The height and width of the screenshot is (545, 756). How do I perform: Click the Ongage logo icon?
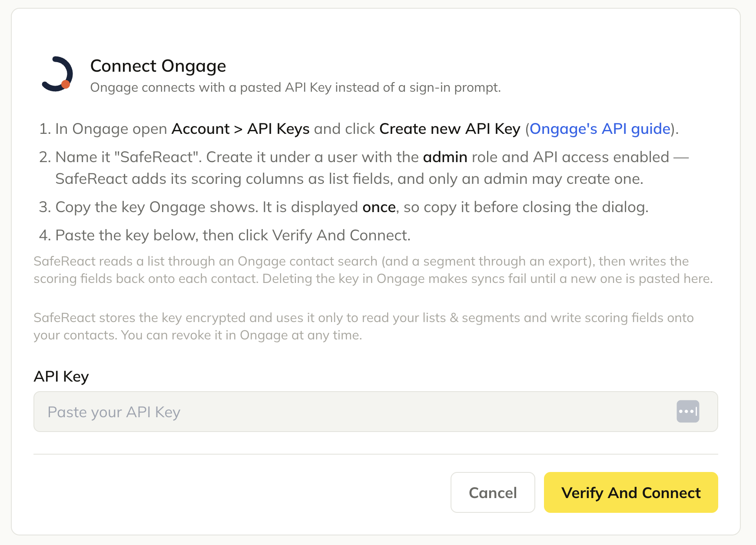pos(57,74)
